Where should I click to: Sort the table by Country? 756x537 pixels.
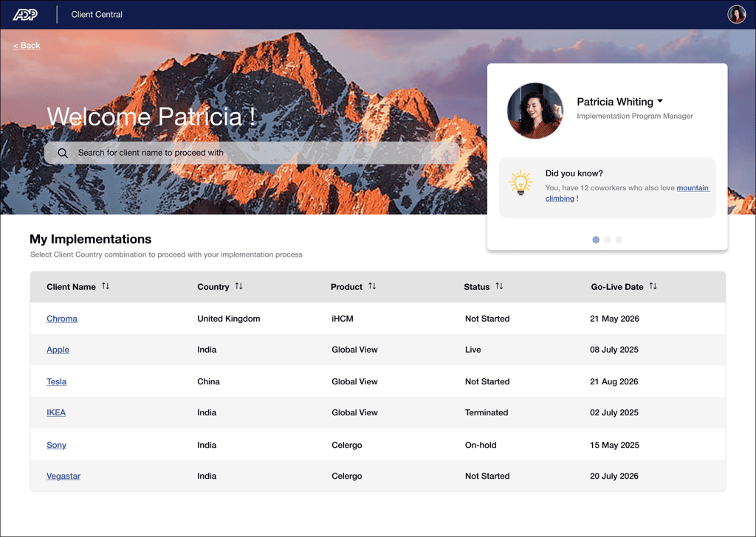[238, 286]
